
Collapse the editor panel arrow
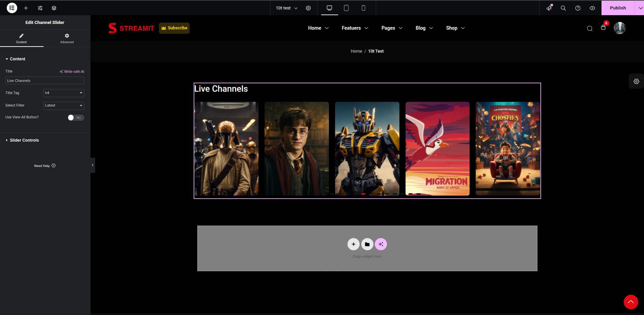(x=92, y=165)
